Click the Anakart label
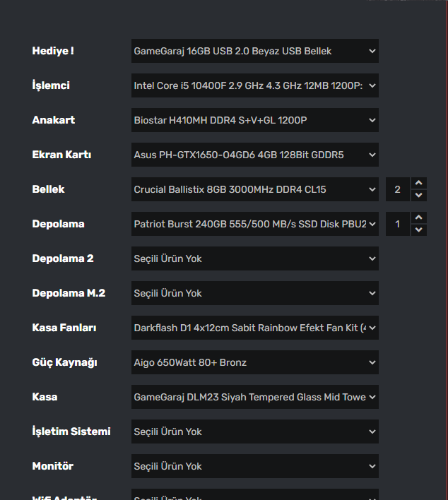The width and height of the screenshot is (448, 500). click(54, 120)
